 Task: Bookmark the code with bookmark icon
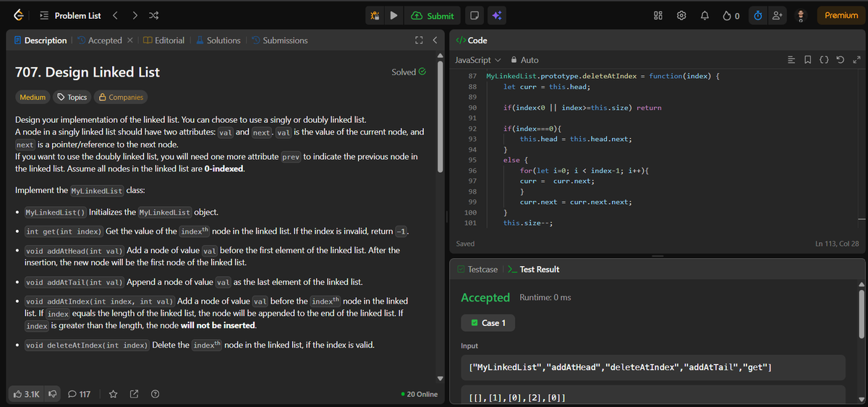[x=807, y=60]
